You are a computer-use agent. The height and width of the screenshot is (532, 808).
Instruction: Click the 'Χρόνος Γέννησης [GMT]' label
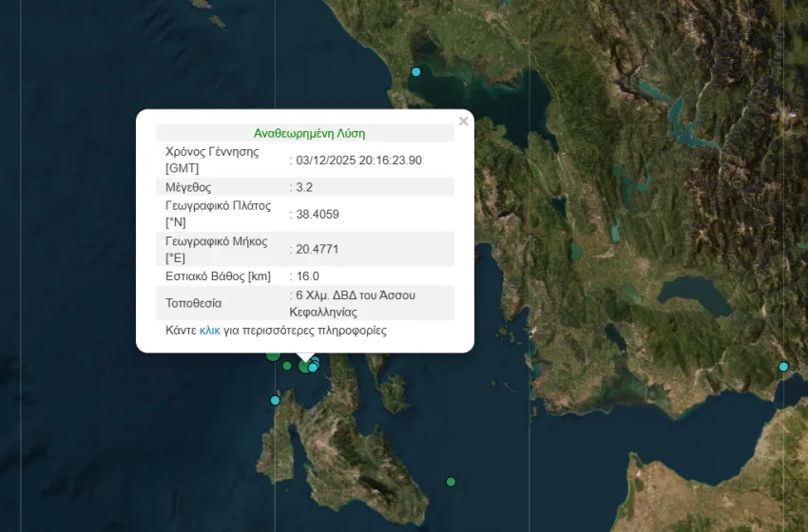tap(212, 160)
